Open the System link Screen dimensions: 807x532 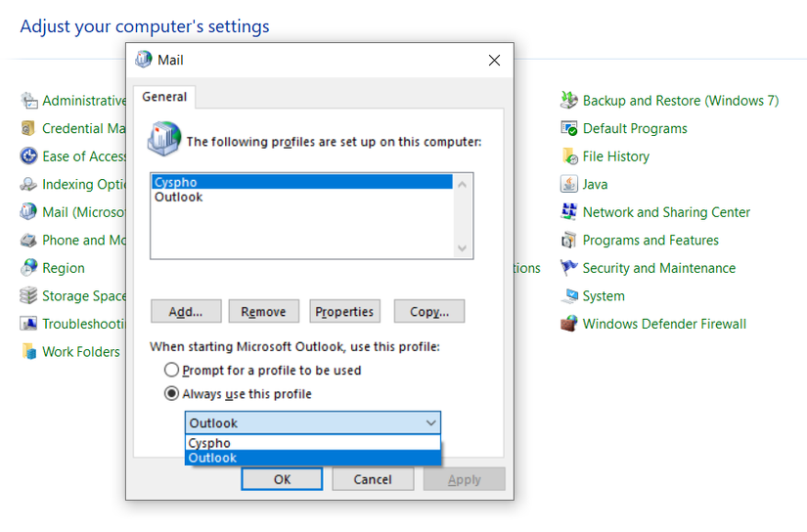pyautogui.click(x=604, y=296)
